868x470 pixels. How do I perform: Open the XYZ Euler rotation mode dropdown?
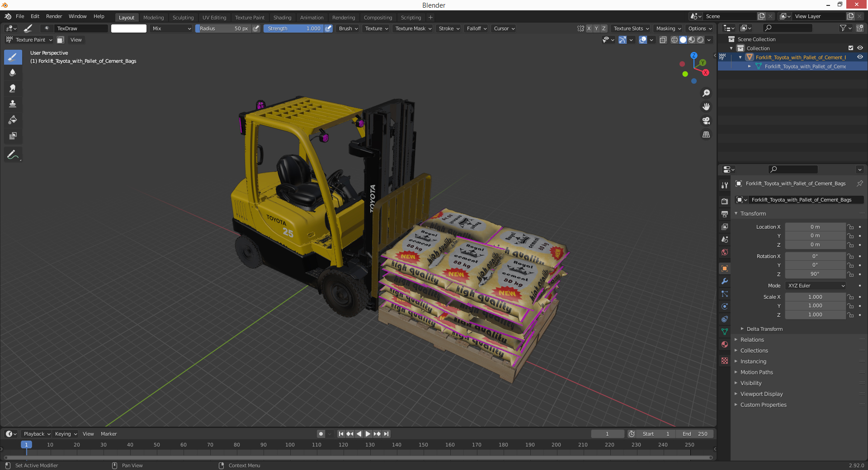tap(816, 286)
